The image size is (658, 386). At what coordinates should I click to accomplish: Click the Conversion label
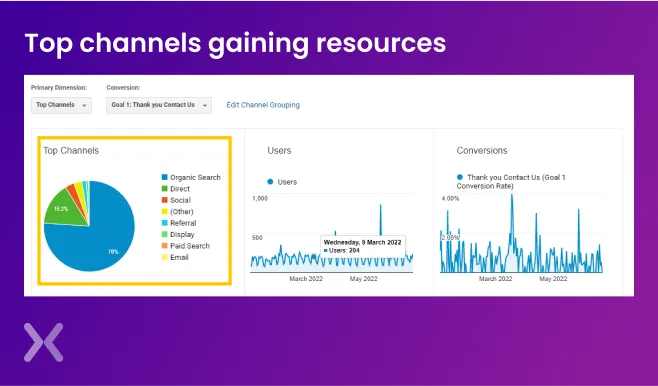123,88
